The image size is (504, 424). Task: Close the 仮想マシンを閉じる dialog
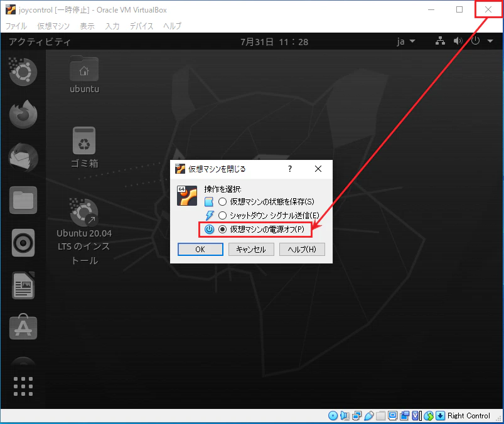[x=318, y=169]
